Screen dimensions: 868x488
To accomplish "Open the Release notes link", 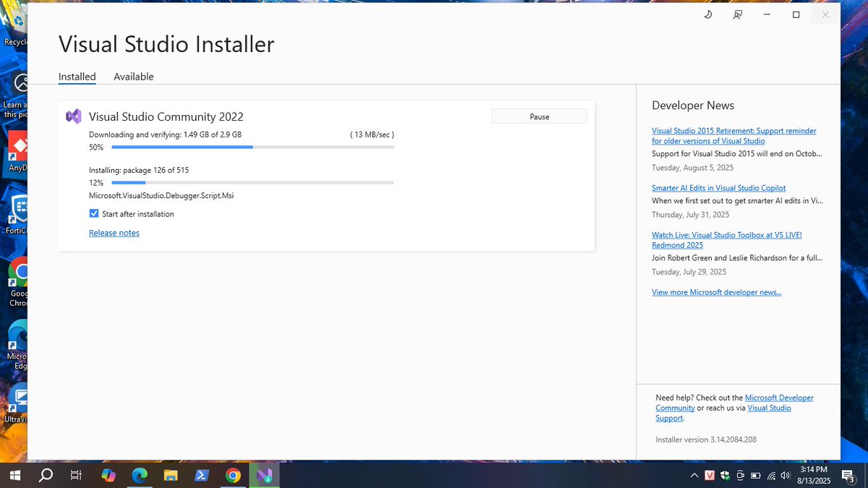I will [114, 233].
